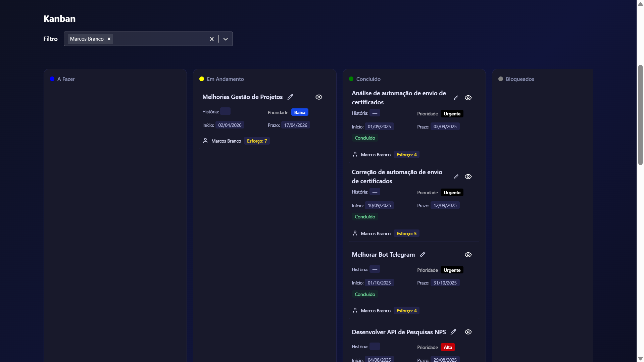The height and width of the screenshot is (362, 644).
Task: Click the 10/09/2025 start date
Action: pyautogui.click(x=379, y=205)
